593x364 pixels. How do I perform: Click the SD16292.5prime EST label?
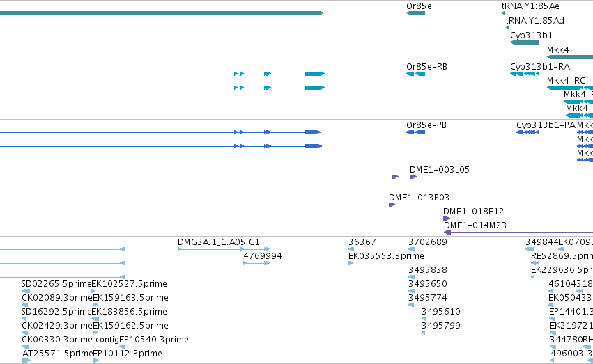[x=56, y=312]
